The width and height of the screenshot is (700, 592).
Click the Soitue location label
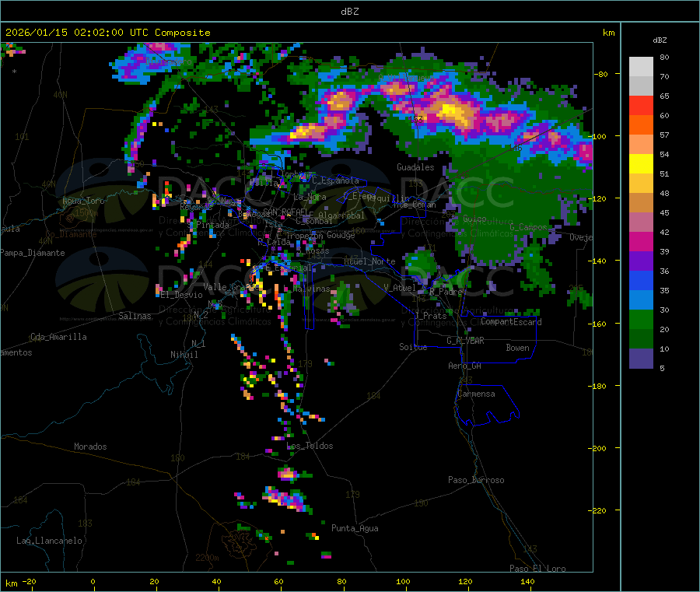[413, 347]
